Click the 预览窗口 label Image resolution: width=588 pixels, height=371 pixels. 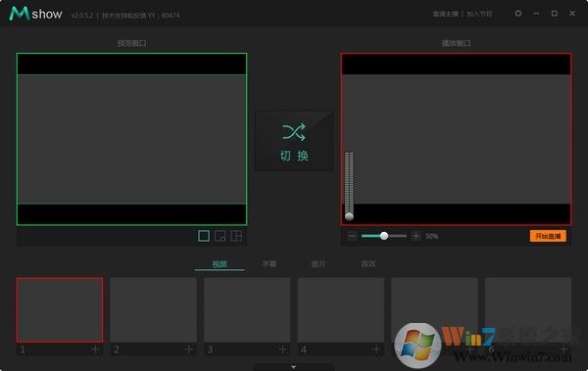click(131, 43)
